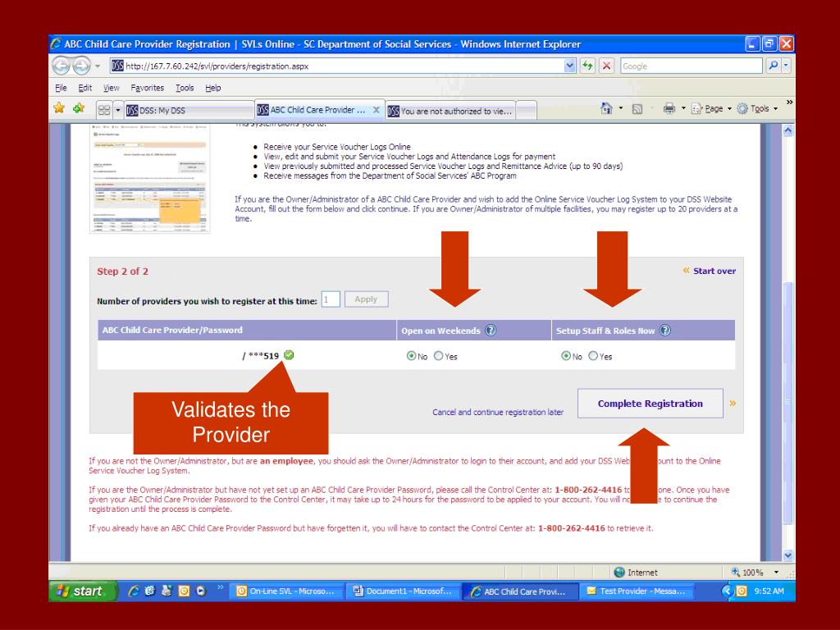This screenshot has height=630, width=840.
Task: Open the Favorites menu
Action: pyautogui.click(x=148, y=88)
